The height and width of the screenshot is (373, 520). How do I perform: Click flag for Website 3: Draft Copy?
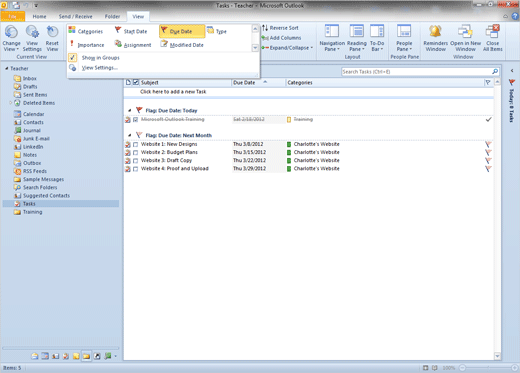488,161
